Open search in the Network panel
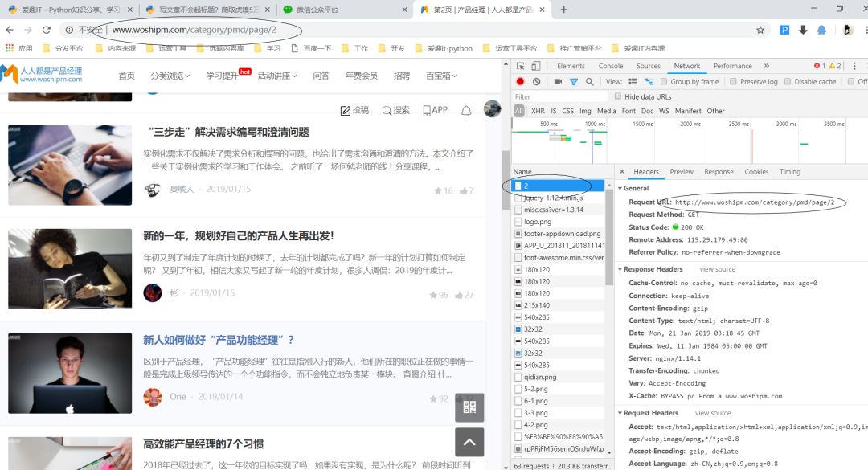Screen dimensions: 868x470 (589, 81)
